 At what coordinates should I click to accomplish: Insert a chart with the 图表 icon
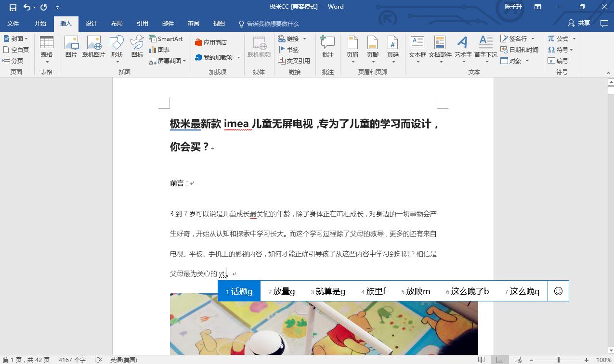coord(162,50)
